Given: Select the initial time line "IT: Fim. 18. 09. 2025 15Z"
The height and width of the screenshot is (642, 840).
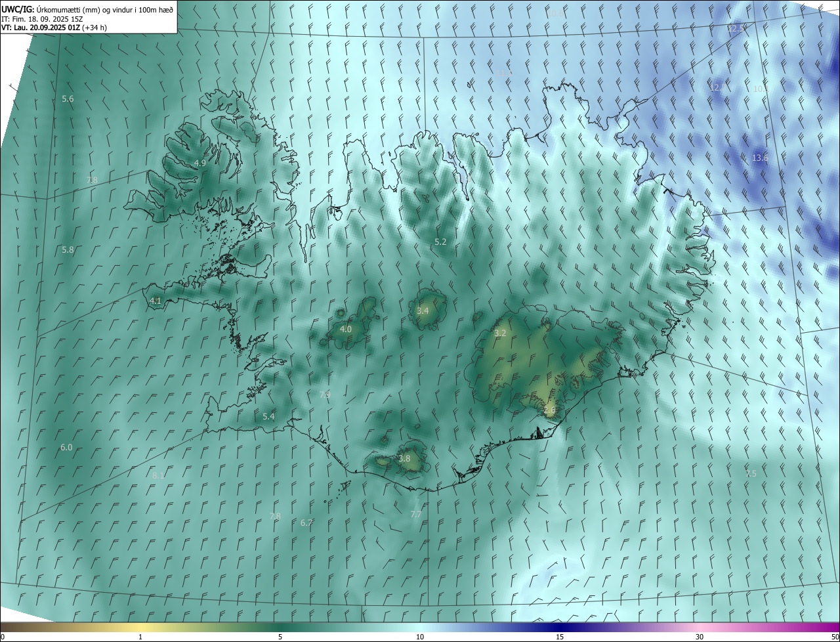Looking at the screenshot, I should coord(43,18).
